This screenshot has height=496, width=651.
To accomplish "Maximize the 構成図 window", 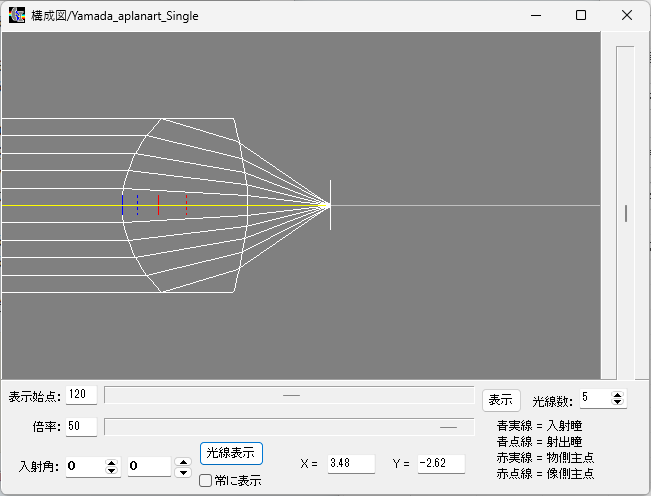I will click(x=581, y=16).
